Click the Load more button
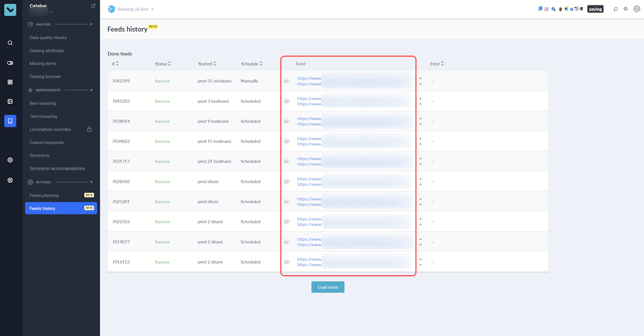The height and width of the screenshot is (336, 644). tap(328, 287)
